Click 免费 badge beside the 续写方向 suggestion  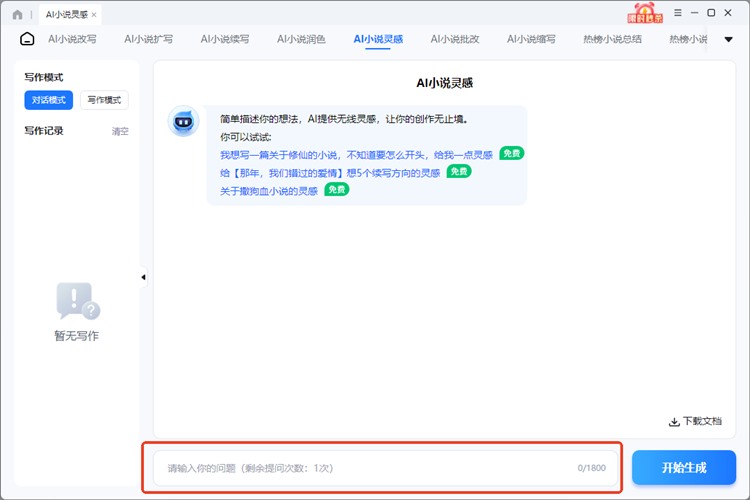pyautogui.click(x=459, y=171)
